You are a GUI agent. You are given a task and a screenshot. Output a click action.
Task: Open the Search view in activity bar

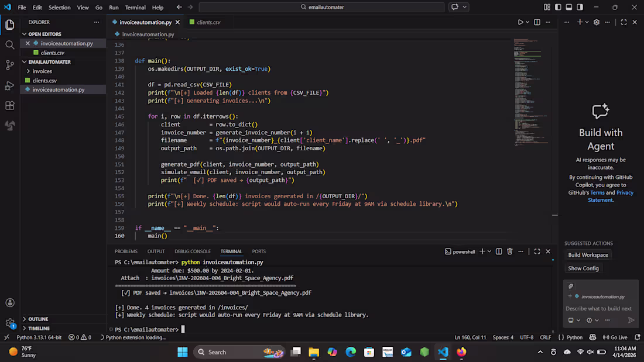tap(10, 45)
